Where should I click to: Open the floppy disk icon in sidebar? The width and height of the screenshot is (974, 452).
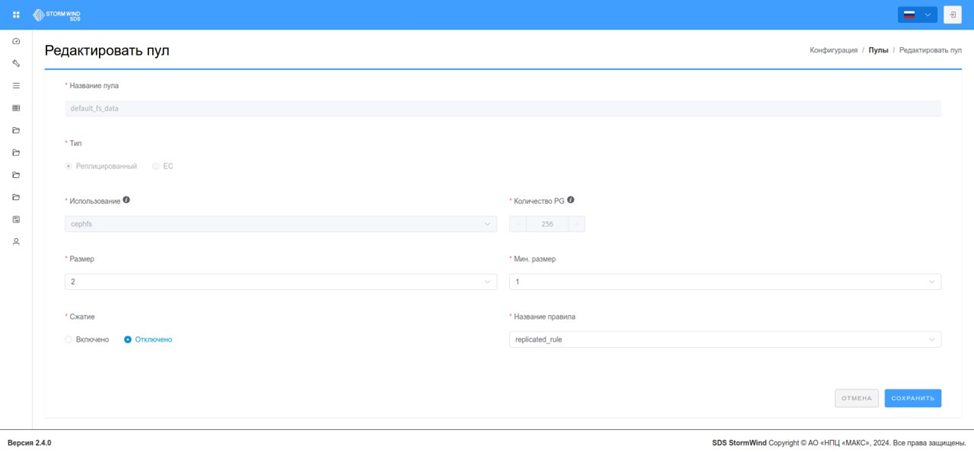[x=16, y=219]
